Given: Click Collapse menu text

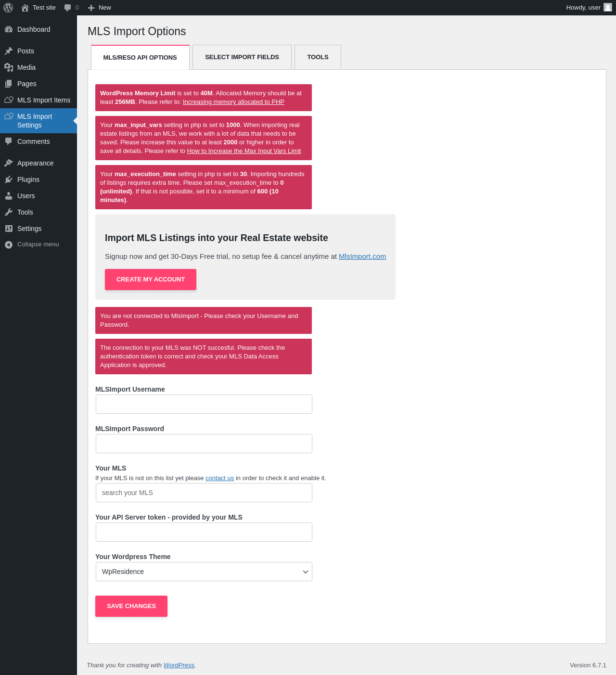Looking at the screenshot, I should [x=38, y=244].
